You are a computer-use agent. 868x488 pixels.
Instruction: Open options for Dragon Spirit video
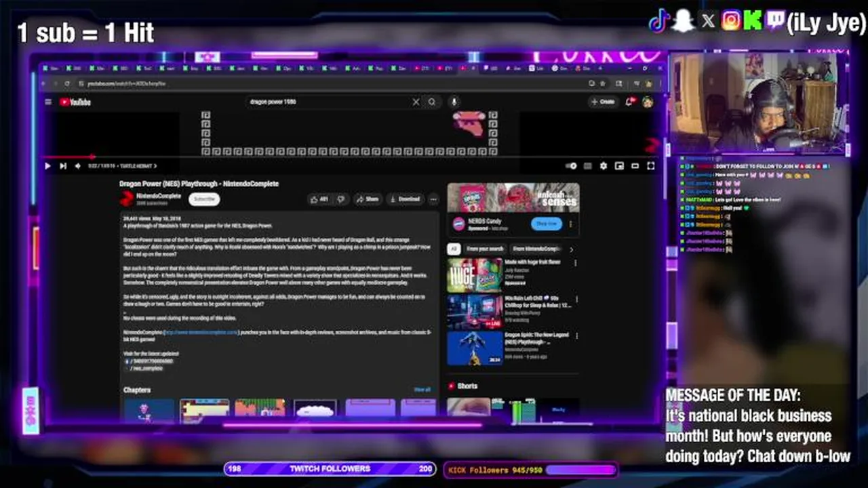[576, 337]
